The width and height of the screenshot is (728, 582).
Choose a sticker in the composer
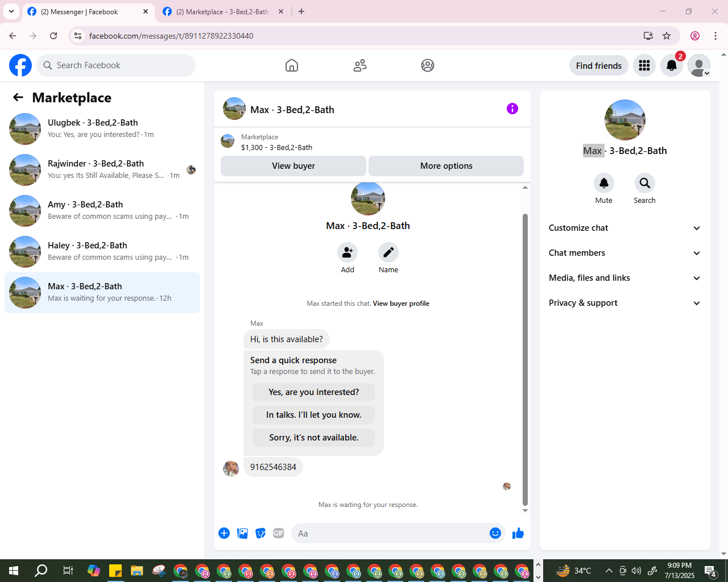point(260,533)
